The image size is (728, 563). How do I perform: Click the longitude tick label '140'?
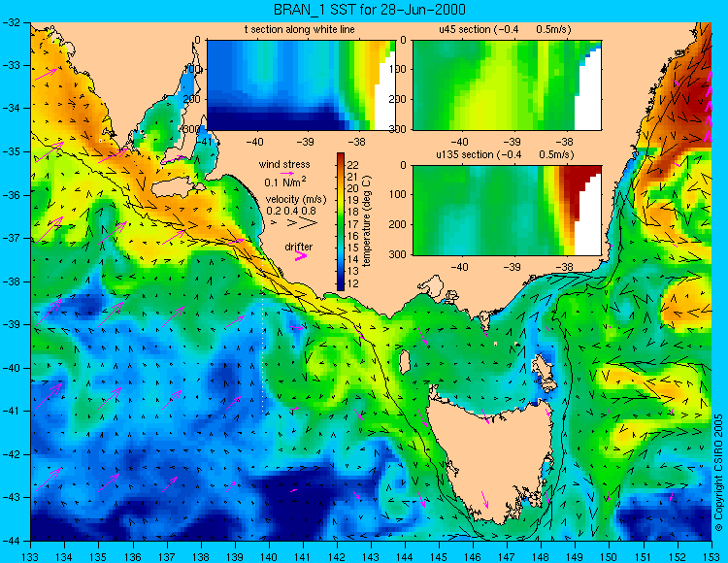tap(268, 557)
